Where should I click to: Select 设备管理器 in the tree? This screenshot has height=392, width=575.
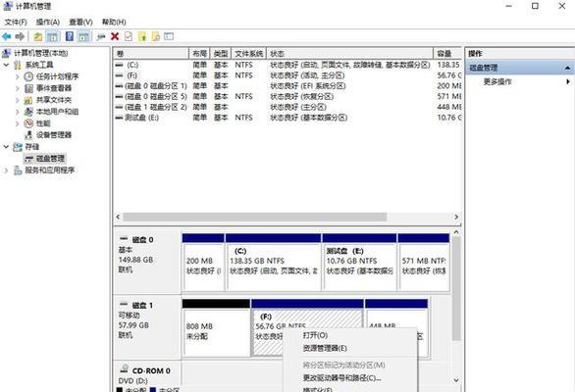[54, 135]
